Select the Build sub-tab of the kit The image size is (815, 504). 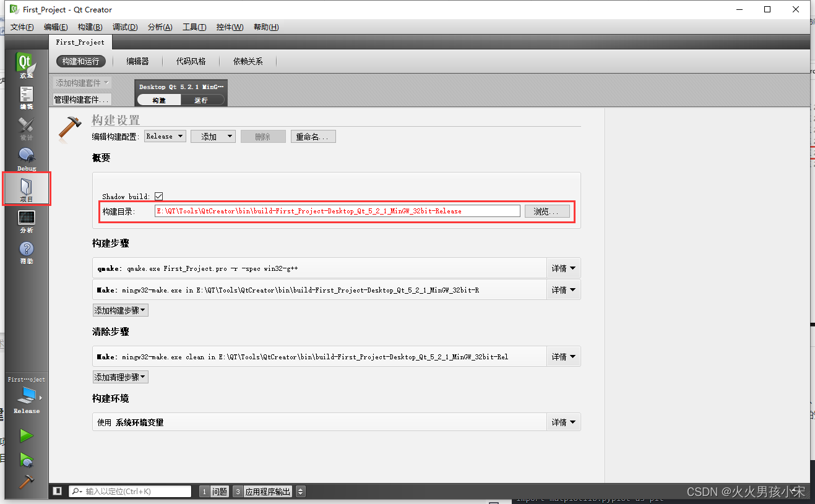[159, 100]
